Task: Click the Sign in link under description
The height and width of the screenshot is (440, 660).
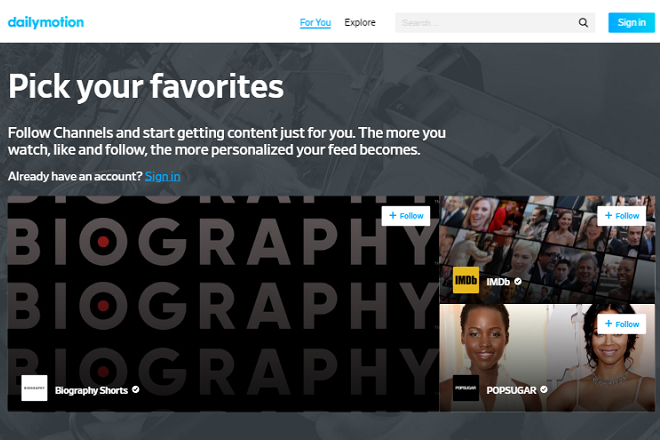Action: [162, 176]
